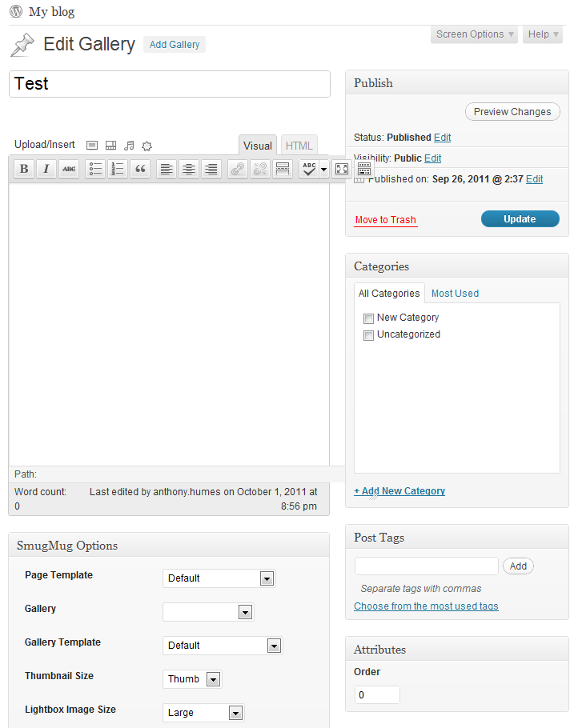This screenshot has height=728, width=578.
Task: Insert an unordered bullet list
Action: click(x=95, y=169)
